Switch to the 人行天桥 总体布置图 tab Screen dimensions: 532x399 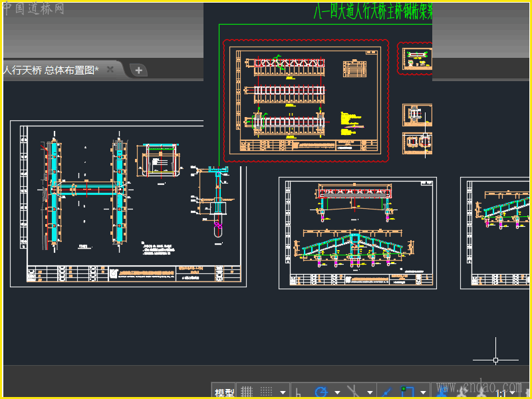[51, 70]
